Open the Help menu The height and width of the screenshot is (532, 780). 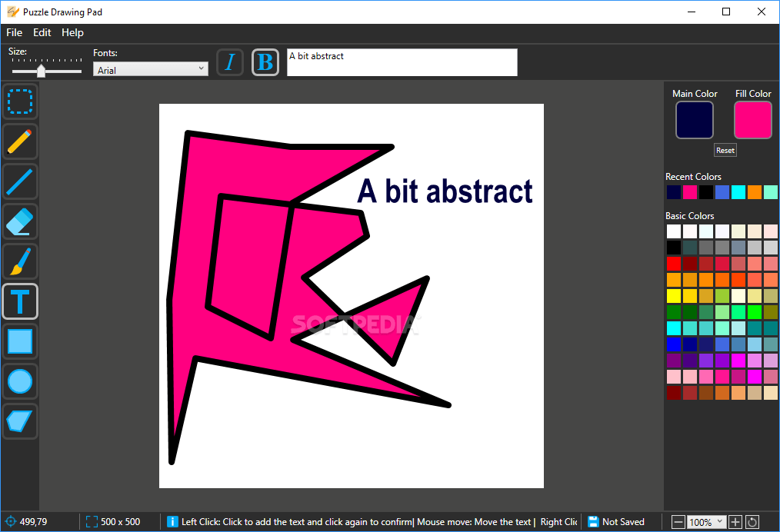tap(72, 32)
